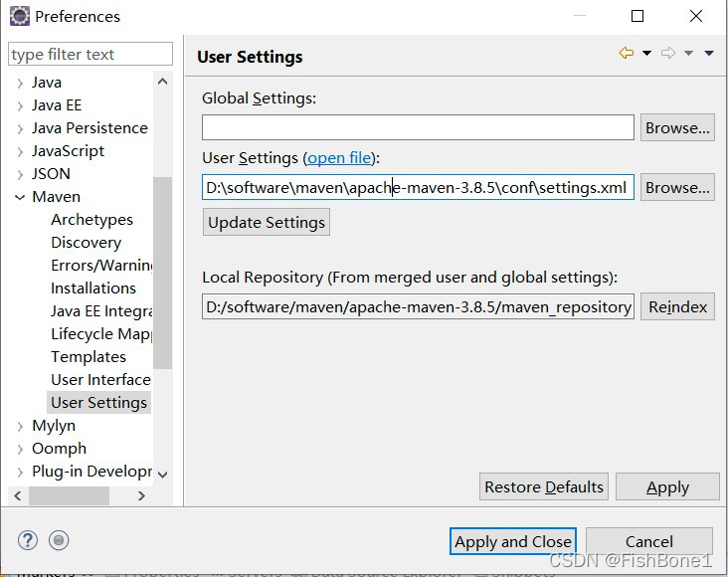Expand the JSON tree node
This screenshot has width=728, height=577.
[x=20, y=174]
